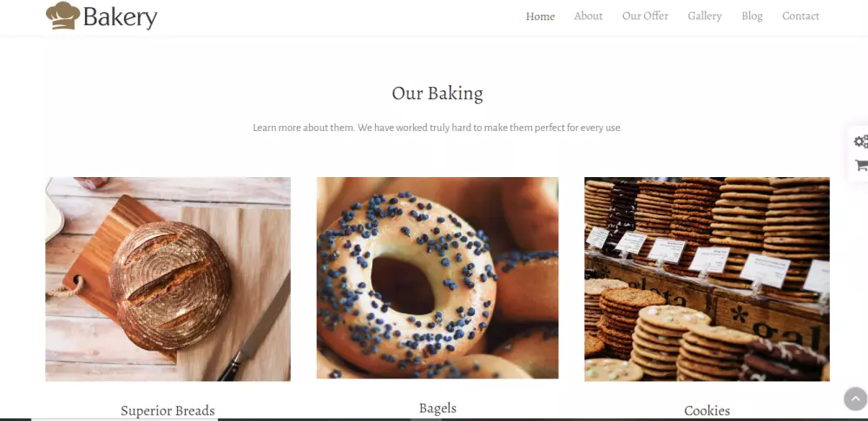Open the shopping cart side icon
The height and width of the screenshot is (421, 868).
click(861, 165)
